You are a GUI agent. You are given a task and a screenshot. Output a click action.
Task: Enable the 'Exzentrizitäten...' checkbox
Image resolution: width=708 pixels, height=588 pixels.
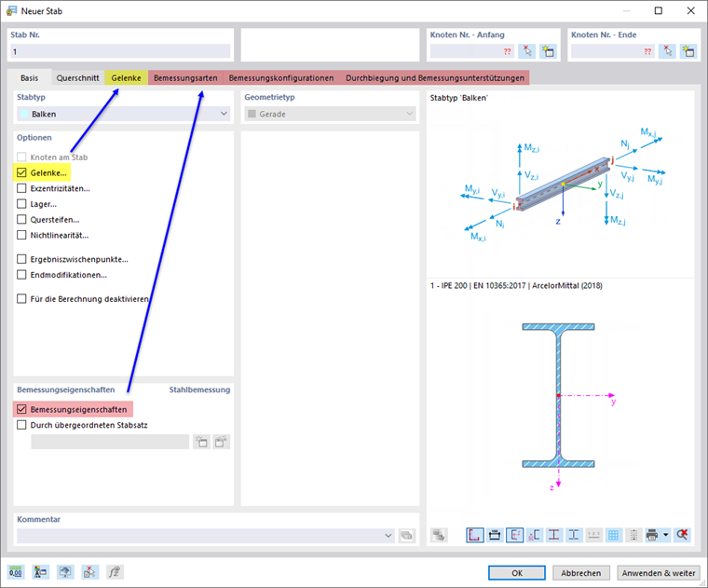point(21,188)
